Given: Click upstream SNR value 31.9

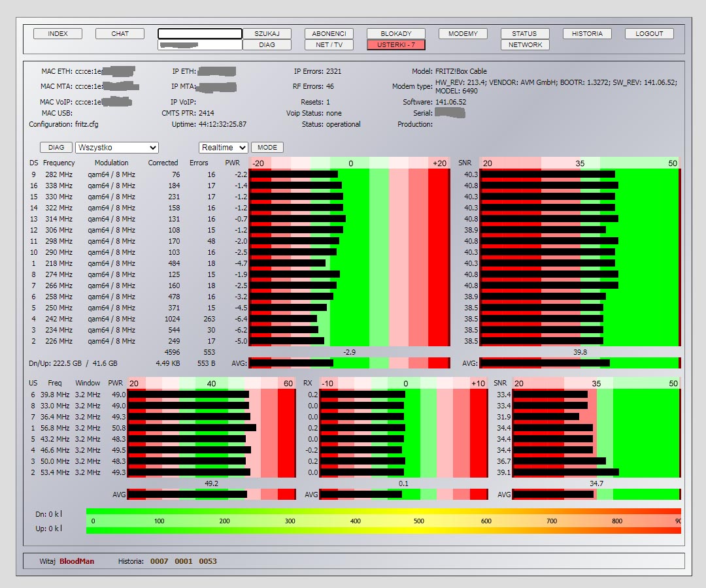Looking at the screenshot, I should tap(504, 417).
